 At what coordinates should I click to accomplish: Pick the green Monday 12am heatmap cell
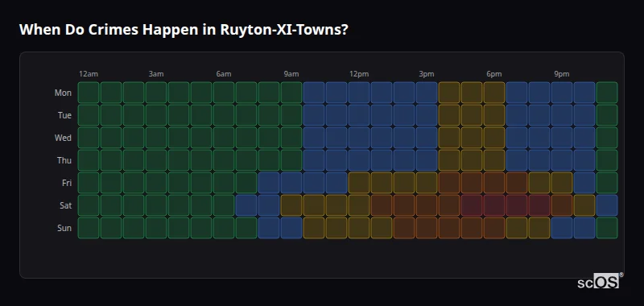point(89,93)
